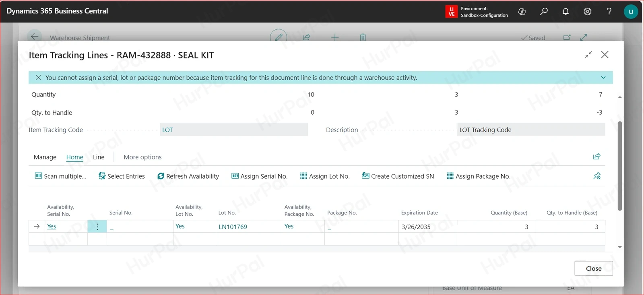Select the Home tab
This screenshot has width=644, height=295.
pyautogui.click(x=75, y=157)
